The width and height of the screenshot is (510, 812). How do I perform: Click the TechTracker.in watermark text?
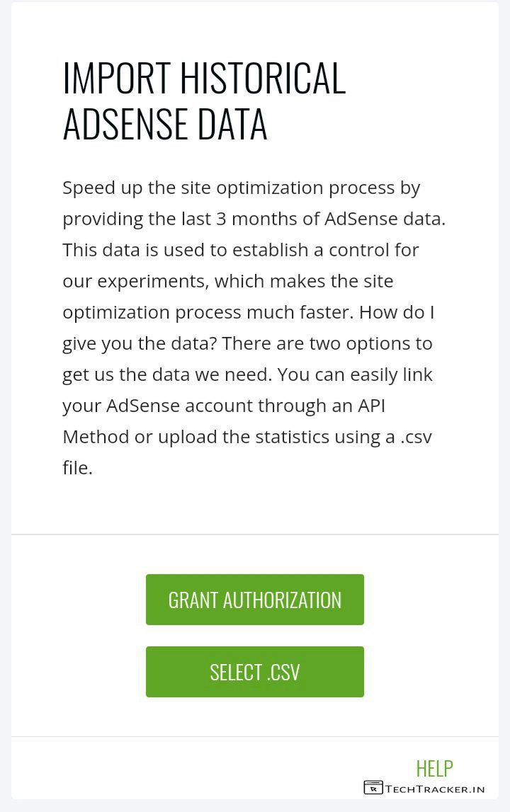click(435, 789)
